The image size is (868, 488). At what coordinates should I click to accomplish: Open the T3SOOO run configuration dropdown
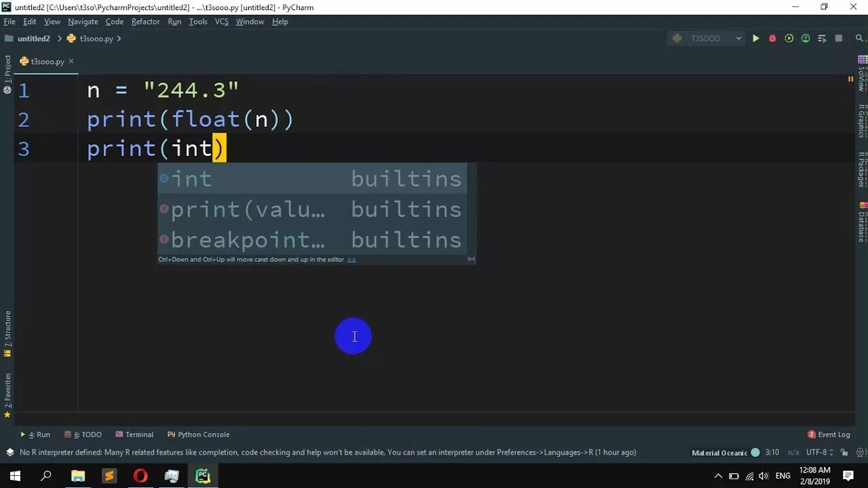pyautogui.click(x=707, y=39)
